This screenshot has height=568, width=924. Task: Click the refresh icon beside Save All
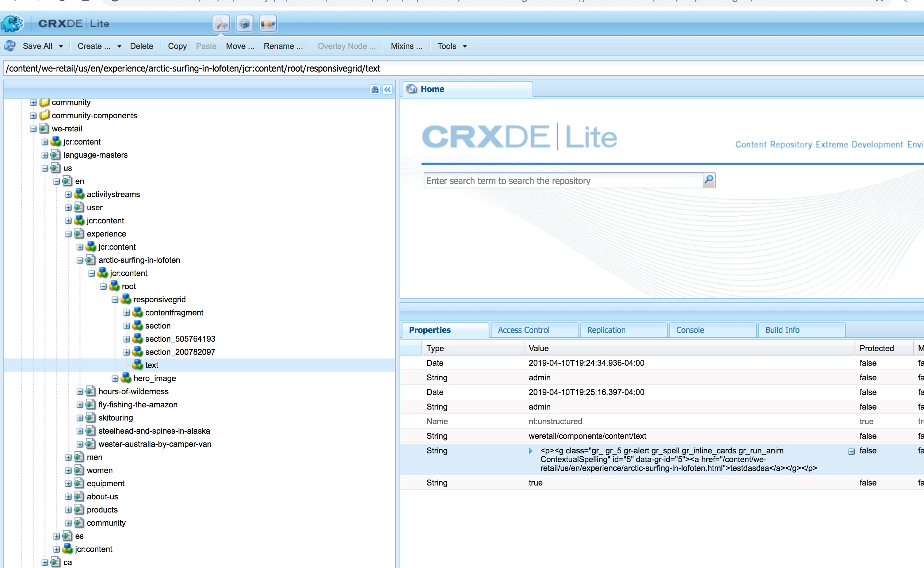coord(10,46)
